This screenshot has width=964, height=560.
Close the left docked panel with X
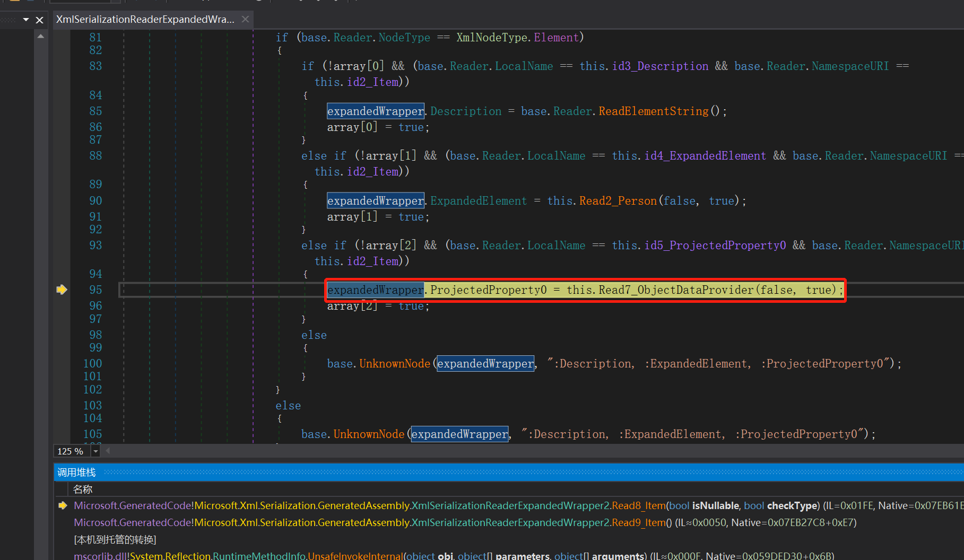[x=39, y=20]
